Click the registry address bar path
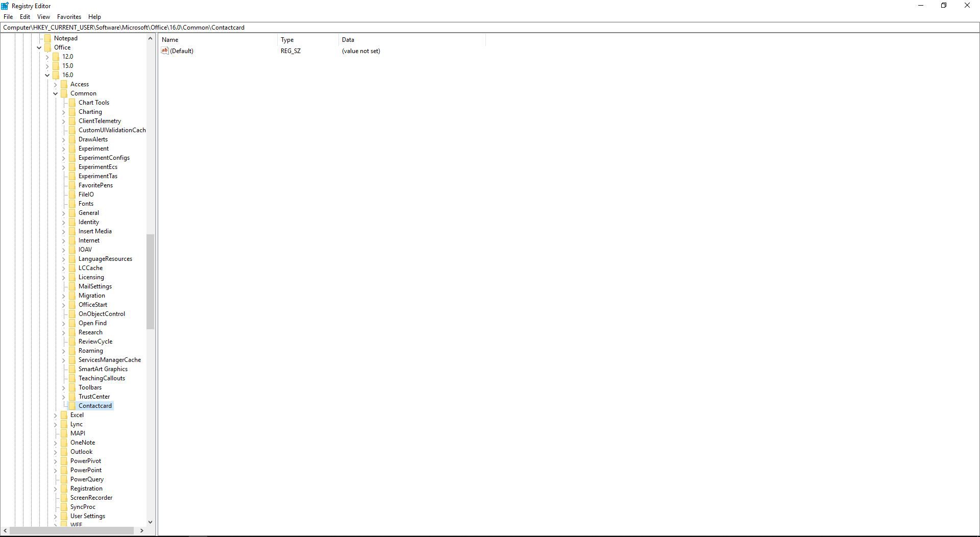Viewport: 980px width, 537px height. click(x=124, y=28)
